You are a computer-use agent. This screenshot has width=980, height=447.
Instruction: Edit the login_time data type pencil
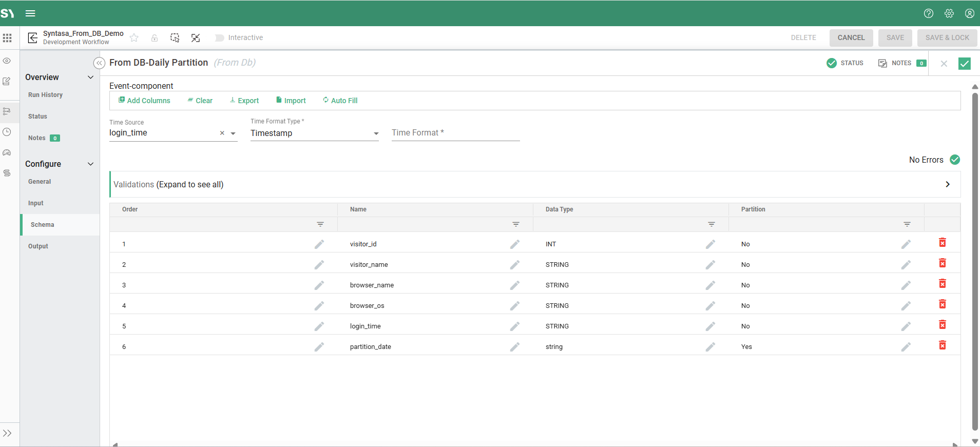[710, 326]
